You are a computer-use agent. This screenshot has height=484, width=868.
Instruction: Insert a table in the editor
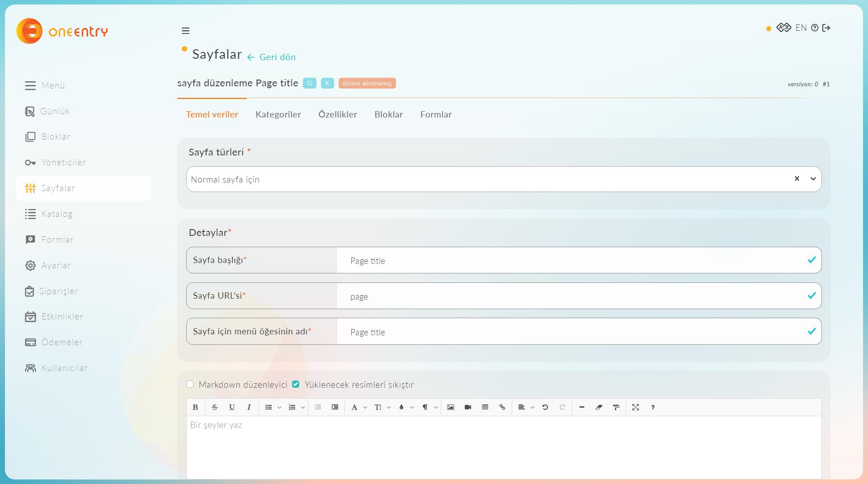pos(485,407)
